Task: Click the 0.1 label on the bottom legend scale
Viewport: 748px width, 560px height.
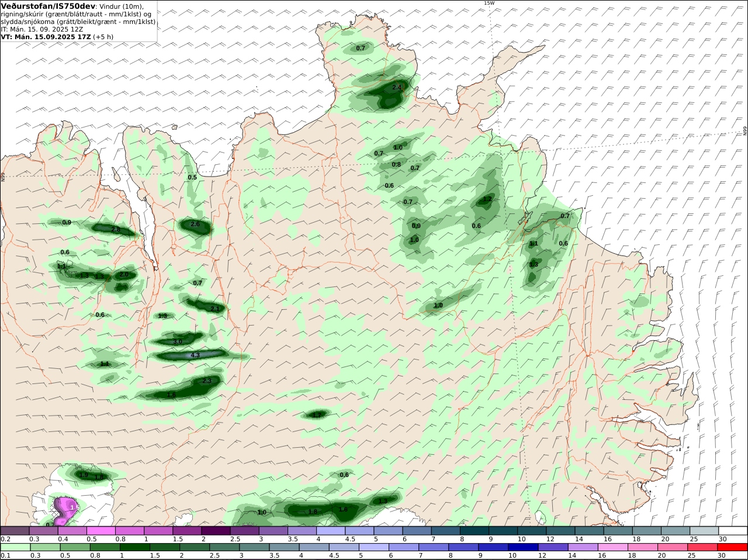Action: tap(5, 556)
